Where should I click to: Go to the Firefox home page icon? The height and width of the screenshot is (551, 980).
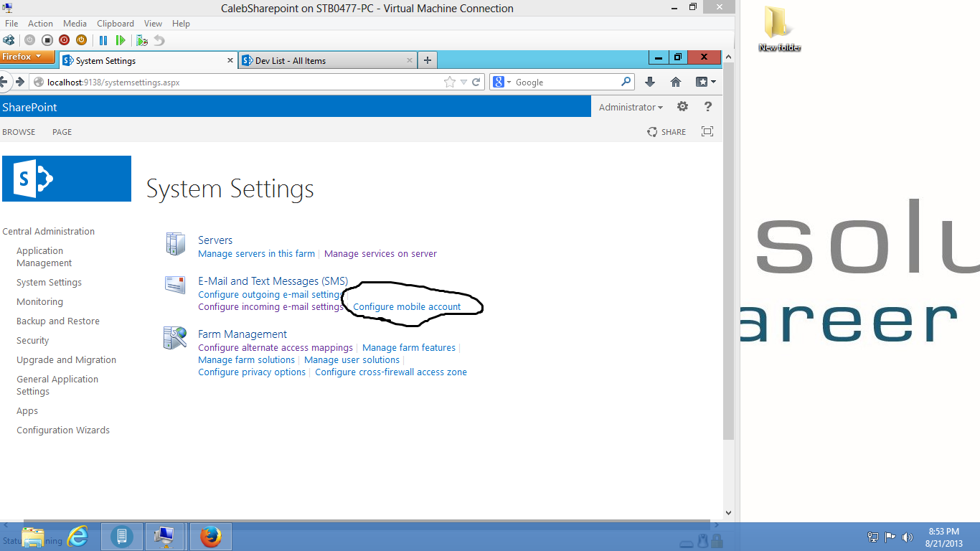(676, 82)
